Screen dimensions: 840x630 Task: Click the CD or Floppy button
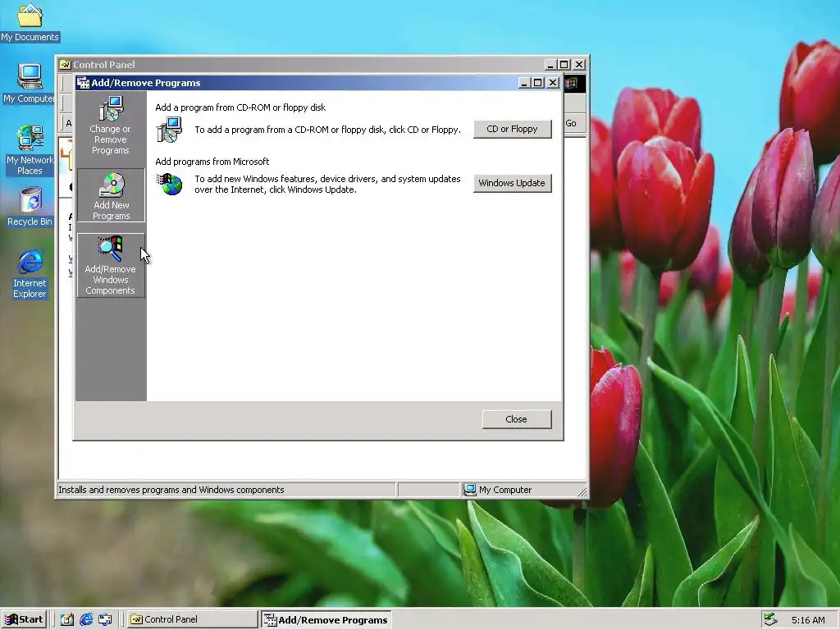tap(512, 129)
